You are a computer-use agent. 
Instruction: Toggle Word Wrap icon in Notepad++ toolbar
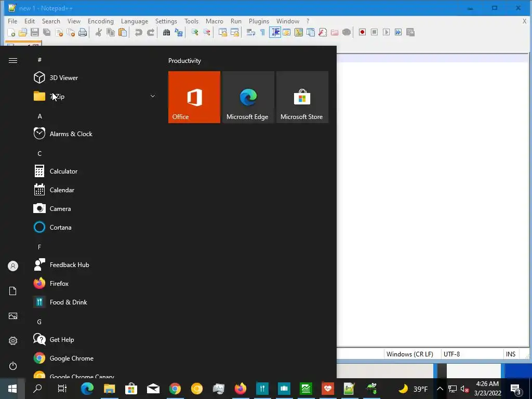coord(251,32)
